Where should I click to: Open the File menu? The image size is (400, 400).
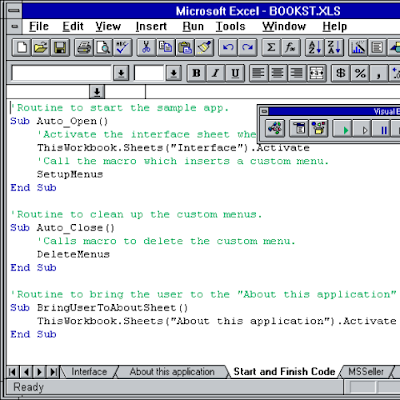tap(39, 26)
